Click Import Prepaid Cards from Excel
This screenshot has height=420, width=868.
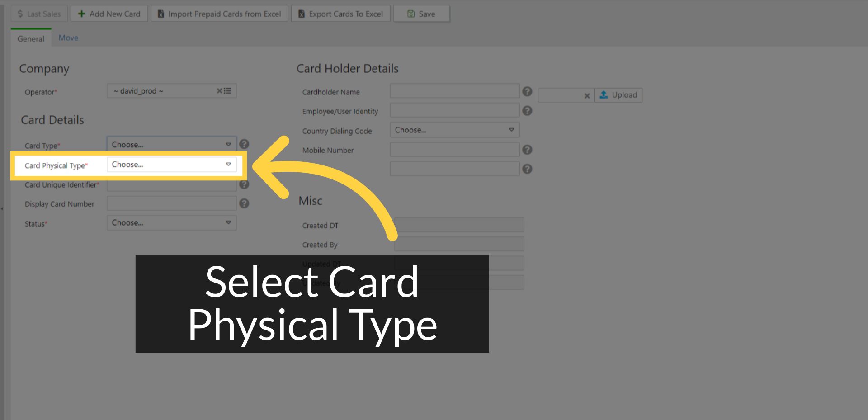tap(220, 14)
